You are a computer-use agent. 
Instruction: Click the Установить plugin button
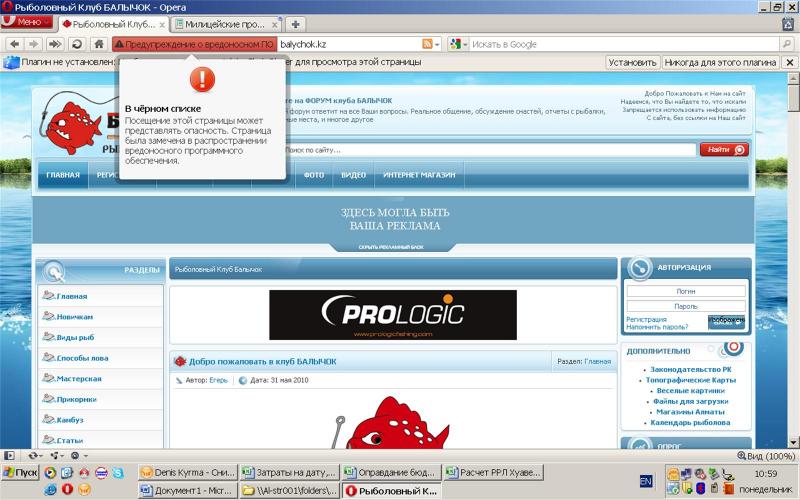[x=632, y=62]
